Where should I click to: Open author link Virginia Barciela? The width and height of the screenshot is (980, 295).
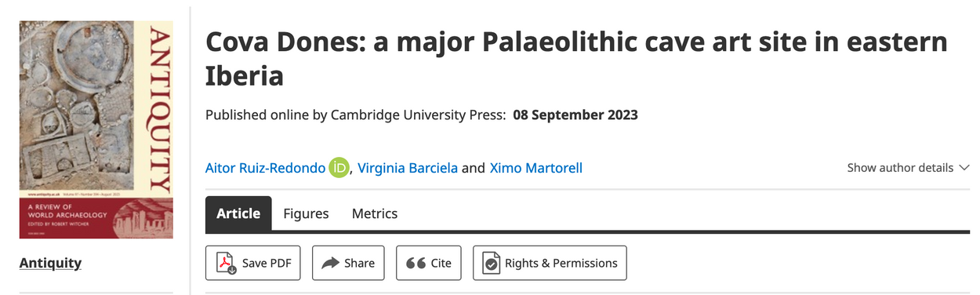coord(408,169)
